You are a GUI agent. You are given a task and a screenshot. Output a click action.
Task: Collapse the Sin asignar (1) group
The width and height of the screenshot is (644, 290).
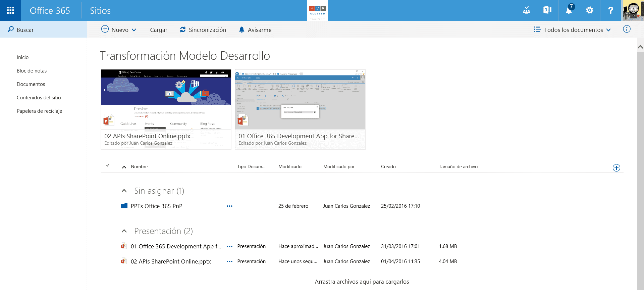[124, 191]
